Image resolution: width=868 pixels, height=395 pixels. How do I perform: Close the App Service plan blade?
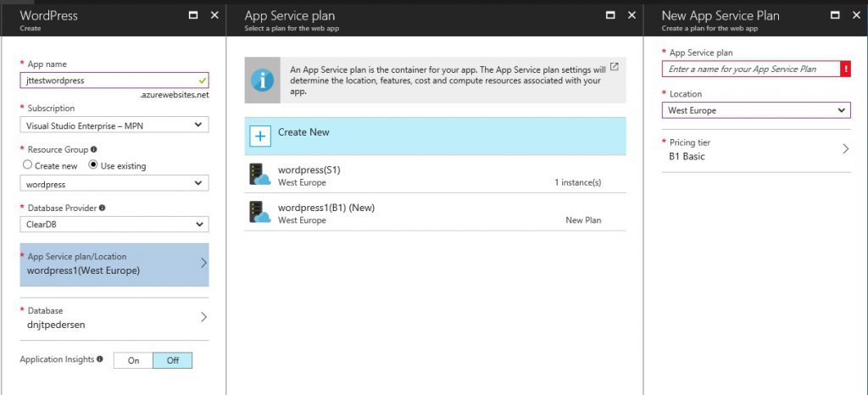click(632, 15)
